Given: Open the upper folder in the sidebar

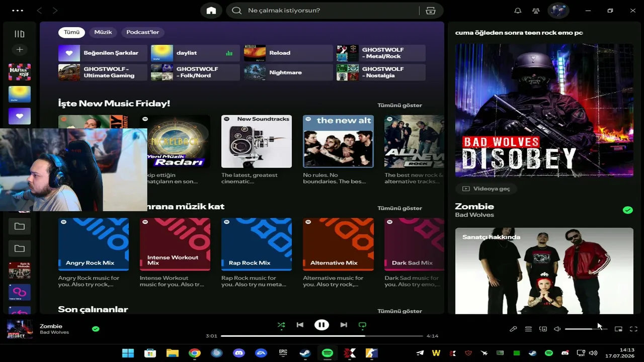Looking at the screenshot, I should click(x=20, y=226).
